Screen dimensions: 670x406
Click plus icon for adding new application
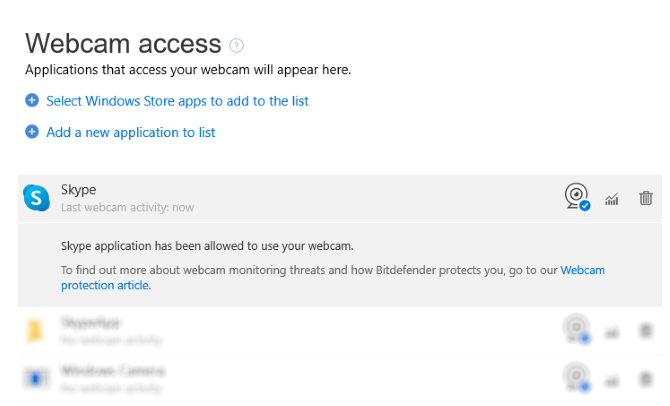[32, 132]
